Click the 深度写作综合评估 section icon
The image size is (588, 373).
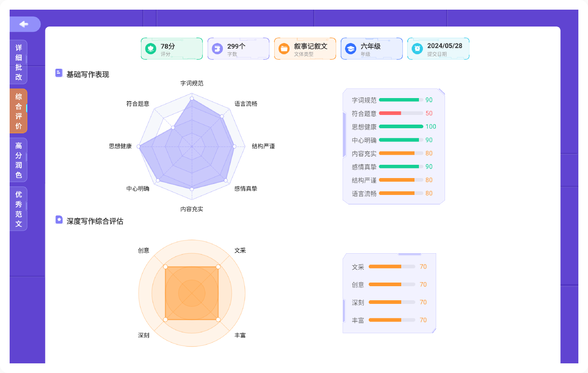[59, 219]
